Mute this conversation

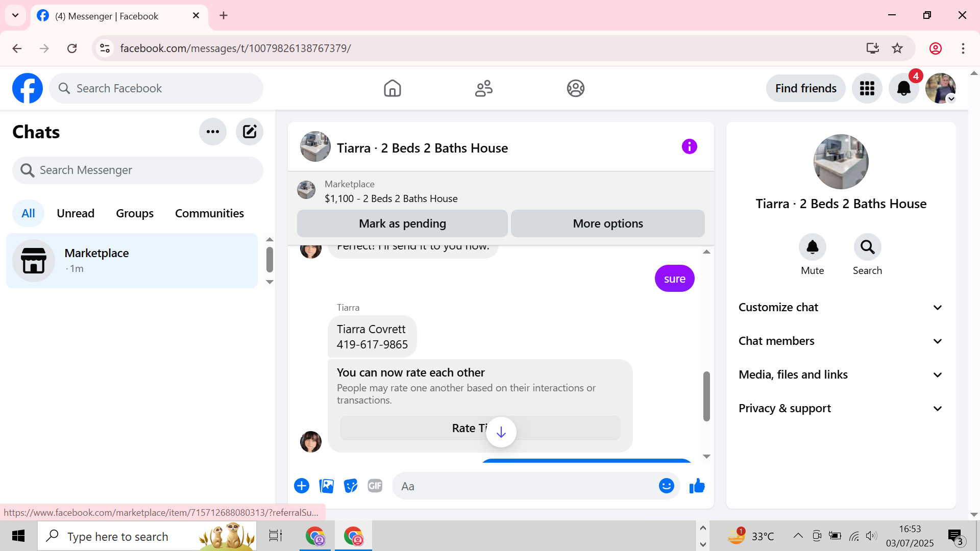tap(812, 247)
